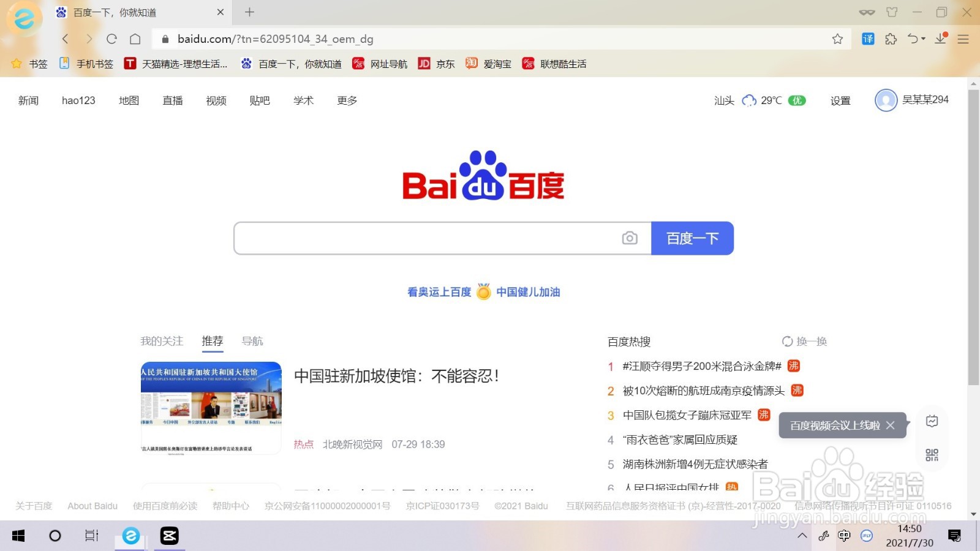Open hot search 被10次熔断的航班成南京疫情源头
The image size is (980, 551).
click(x=704, y=391)
